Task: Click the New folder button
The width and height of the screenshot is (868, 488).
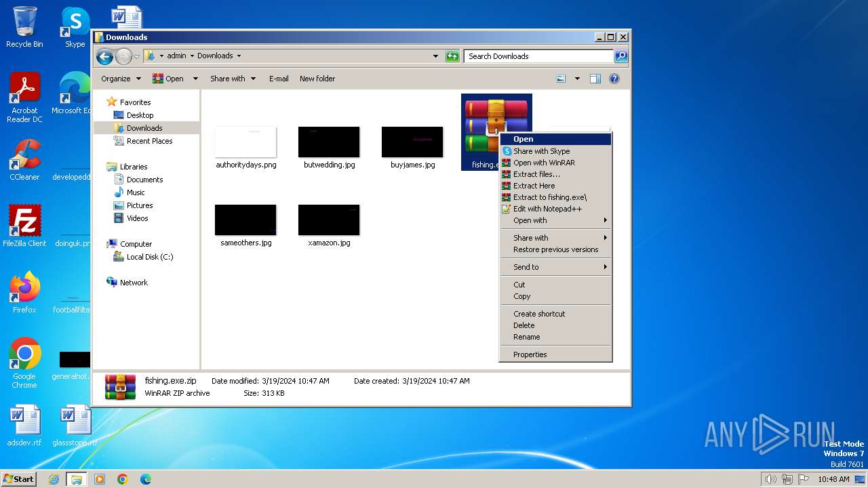Action: pos(317,79)
